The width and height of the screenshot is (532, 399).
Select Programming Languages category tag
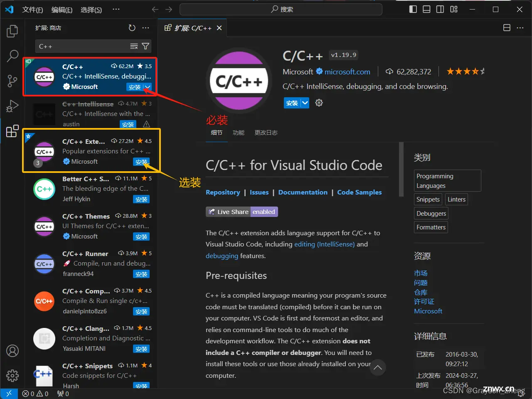point(447,181)
